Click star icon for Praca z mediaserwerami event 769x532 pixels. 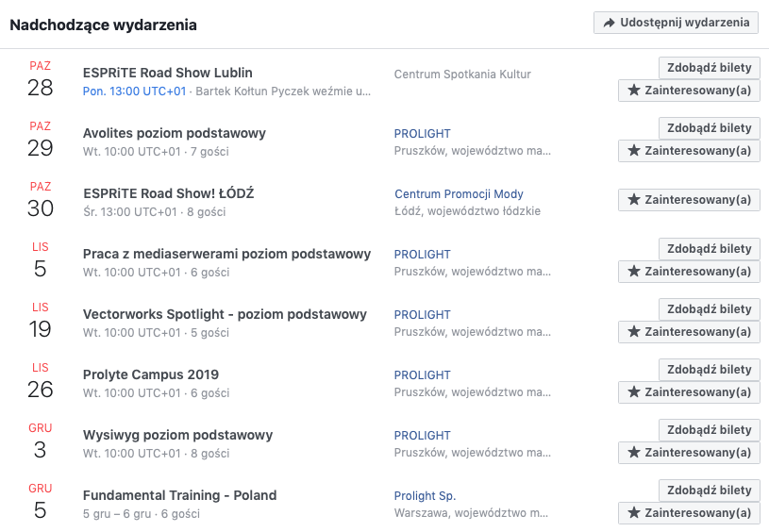634,271
